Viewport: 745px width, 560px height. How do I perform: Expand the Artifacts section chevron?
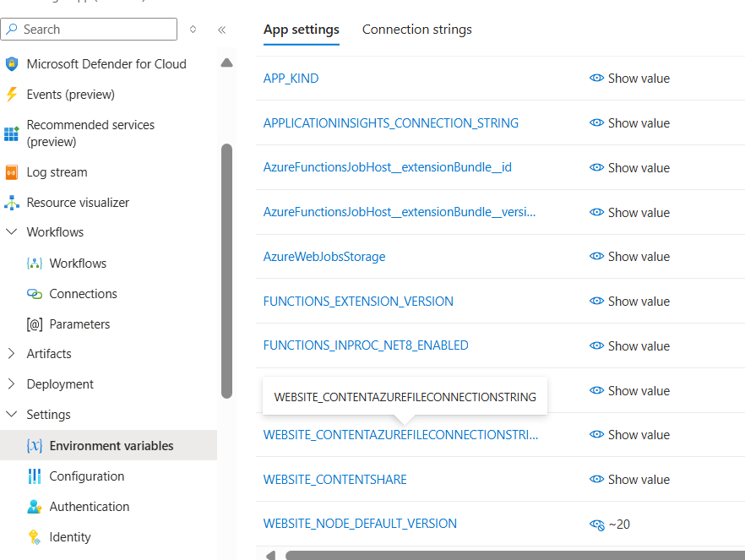click(x=12, y=353)
